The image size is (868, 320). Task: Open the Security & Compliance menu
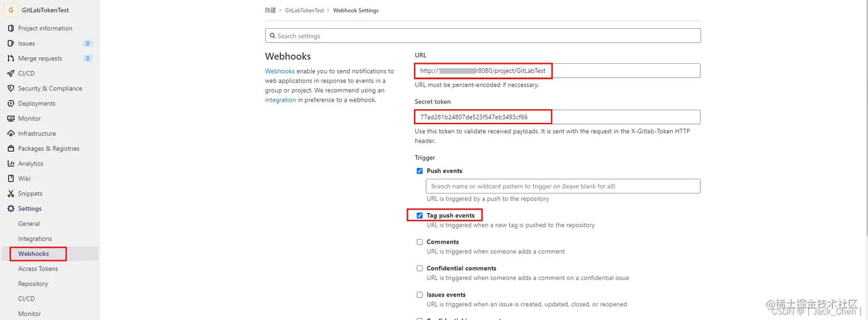tap(50, 88)
